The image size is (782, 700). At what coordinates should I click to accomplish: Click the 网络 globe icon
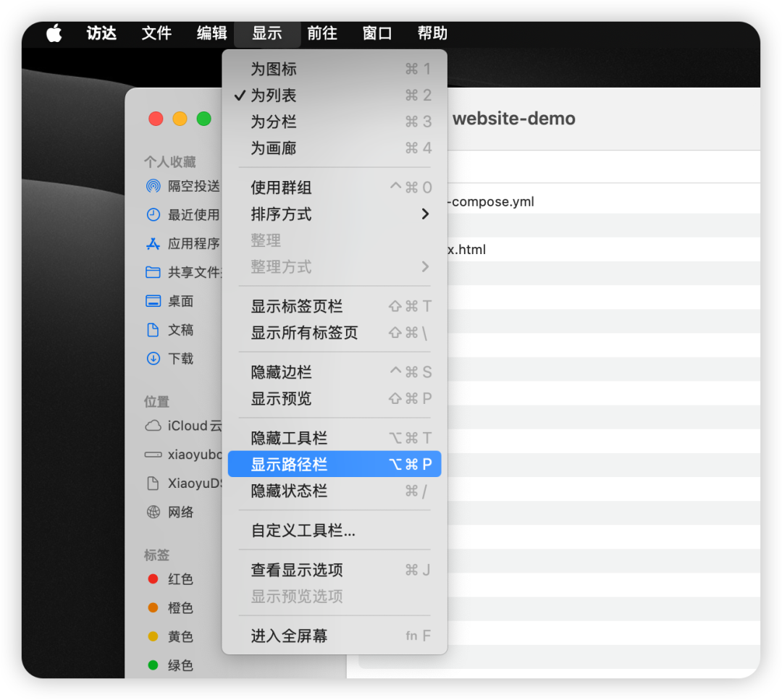(153, 512)
